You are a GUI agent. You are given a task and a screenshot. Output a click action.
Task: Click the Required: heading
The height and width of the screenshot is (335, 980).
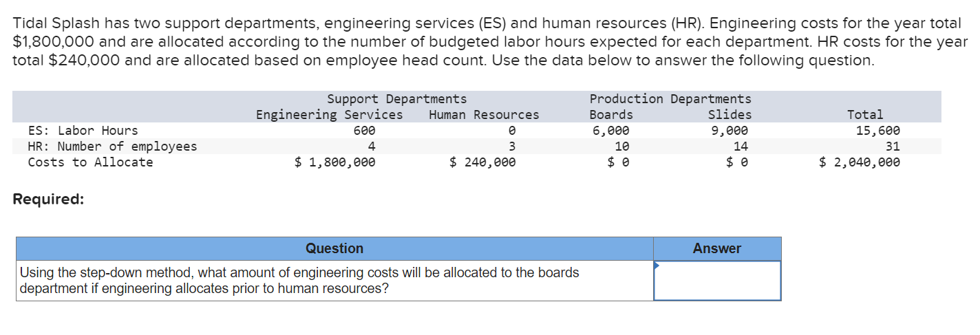49,199
